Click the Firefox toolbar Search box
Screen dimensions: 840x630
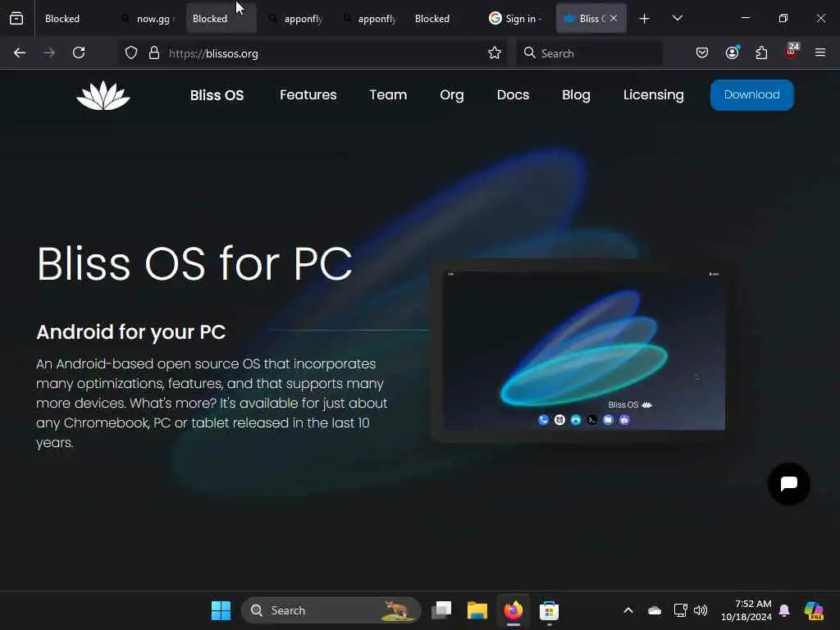coord(589,53)
